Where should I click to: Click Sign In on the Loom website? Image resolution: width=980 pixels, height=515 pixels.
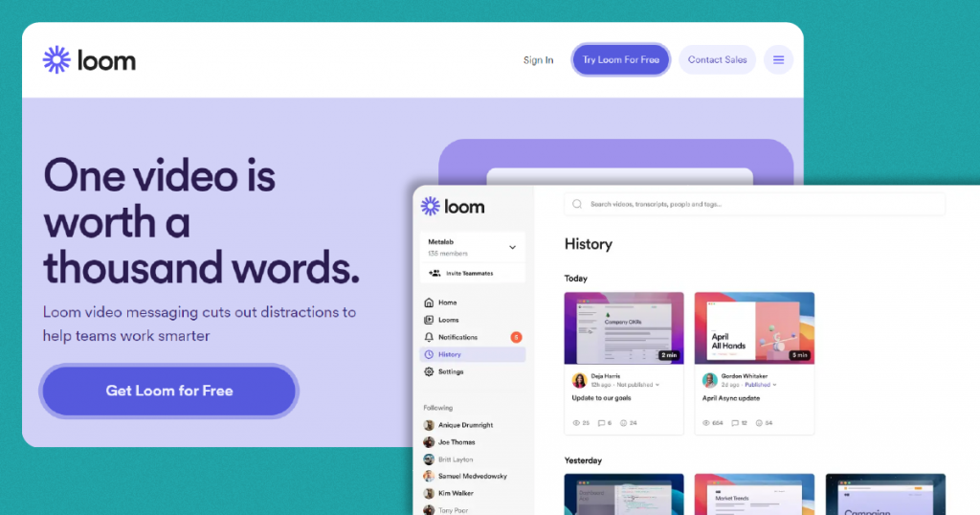538,60
